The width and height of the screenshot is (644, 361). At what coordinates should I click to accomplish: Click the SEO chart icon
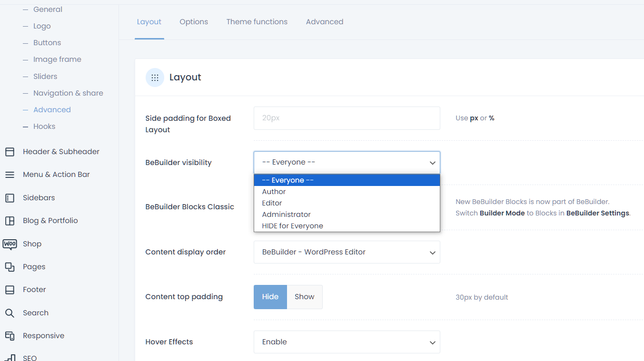[x=10, y=358]
